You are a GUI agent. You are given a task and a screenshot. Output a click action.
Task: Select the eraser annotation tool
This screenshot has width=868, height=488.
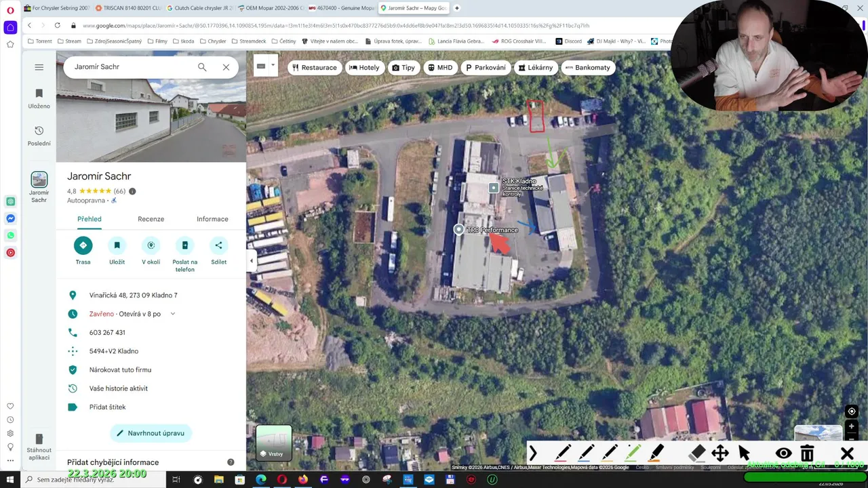(x=696, y=453)
